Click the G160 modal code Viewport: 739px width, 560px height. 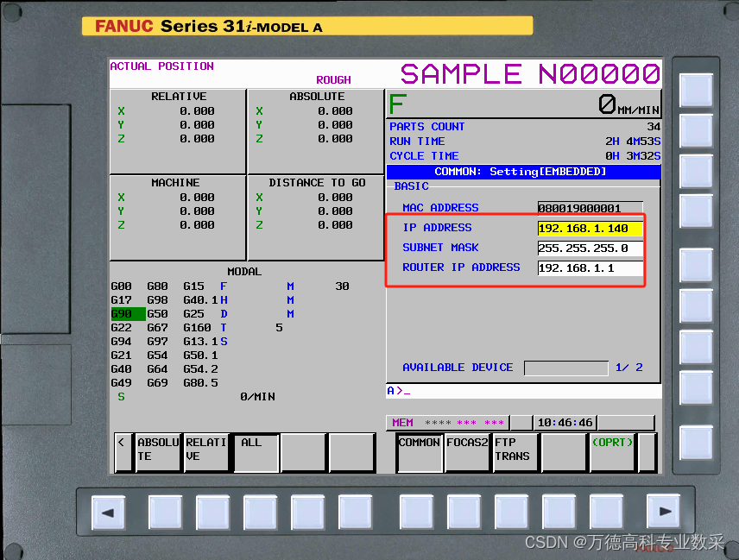[197, 328]
